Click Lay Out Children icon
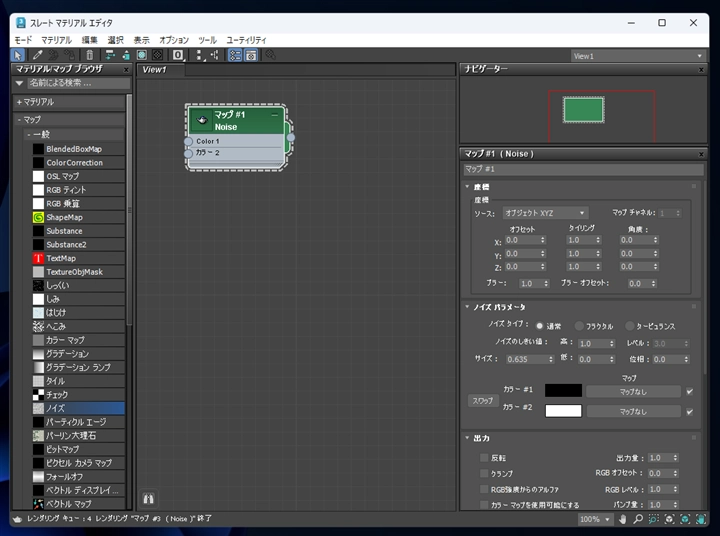720x536 pixels. point(215,55)
